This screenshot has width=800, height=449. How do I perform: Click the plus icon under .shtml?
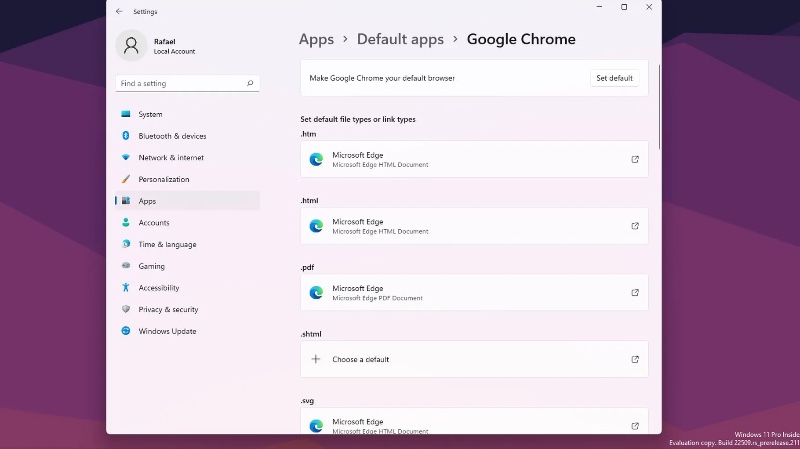[x=316, y=359]
